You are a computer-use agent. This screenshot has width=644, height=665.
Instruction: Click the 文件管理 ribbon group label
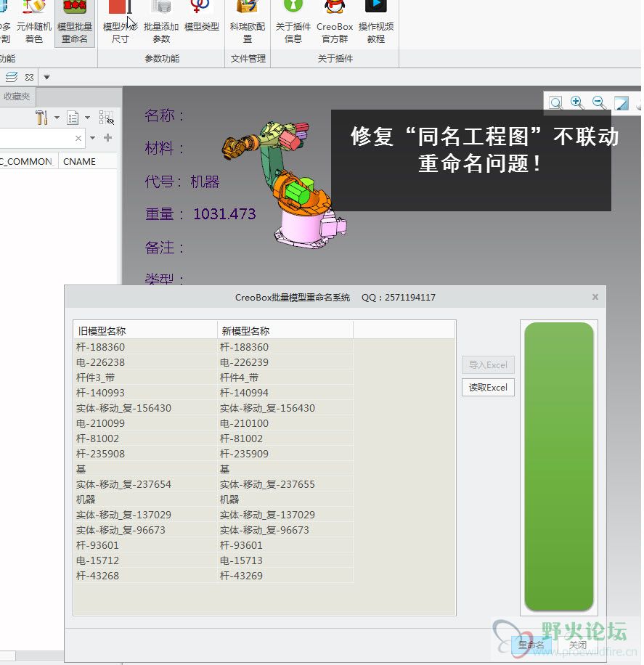[248, 59]
